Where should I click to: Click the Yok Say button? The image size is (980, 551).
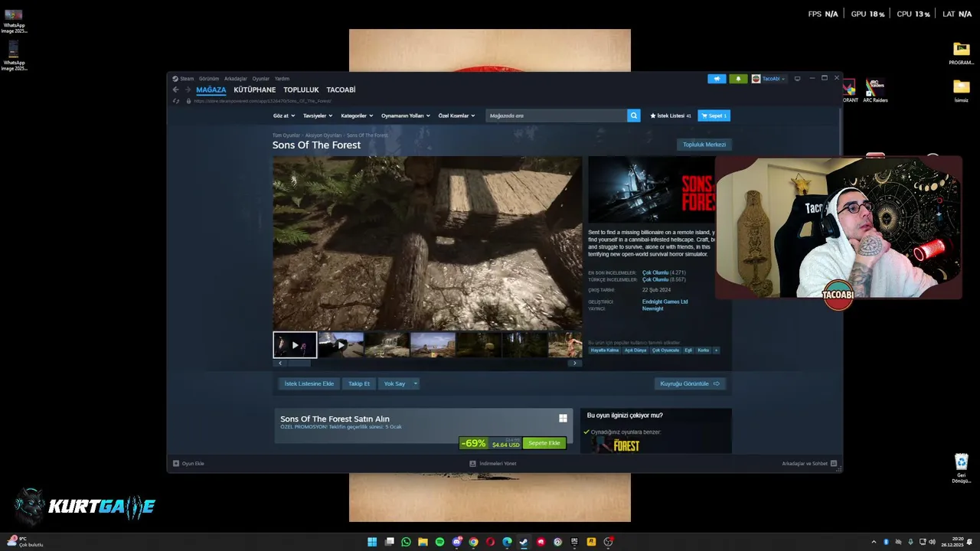click(395, 383)
